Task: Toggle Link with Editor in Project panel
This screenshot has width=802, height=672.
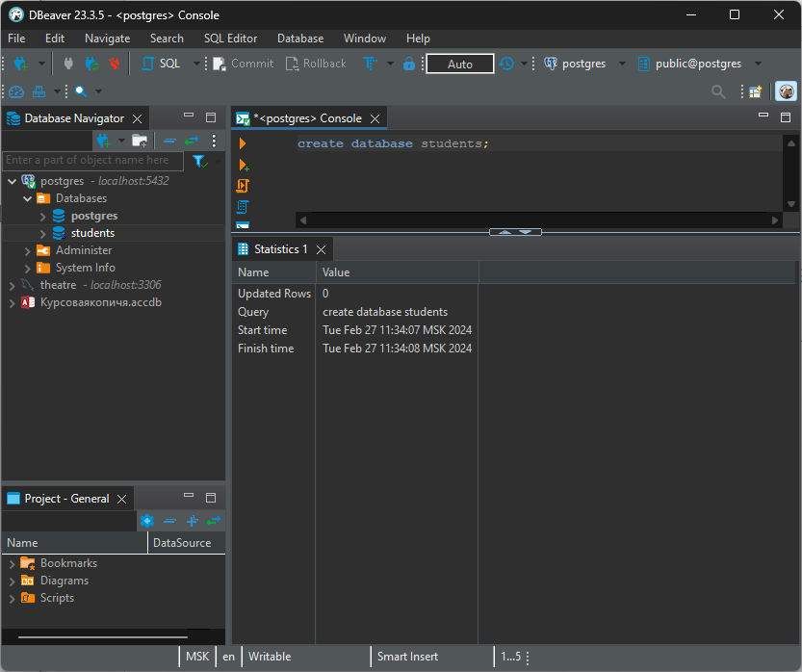Action: click(x=214, y=521)
